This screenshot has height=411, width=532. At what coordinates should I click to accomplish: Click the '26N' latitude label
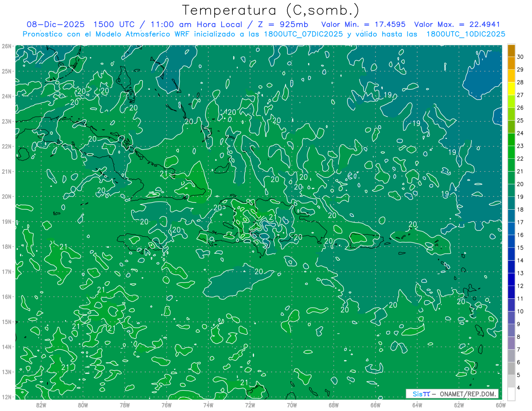coord(7,46)
